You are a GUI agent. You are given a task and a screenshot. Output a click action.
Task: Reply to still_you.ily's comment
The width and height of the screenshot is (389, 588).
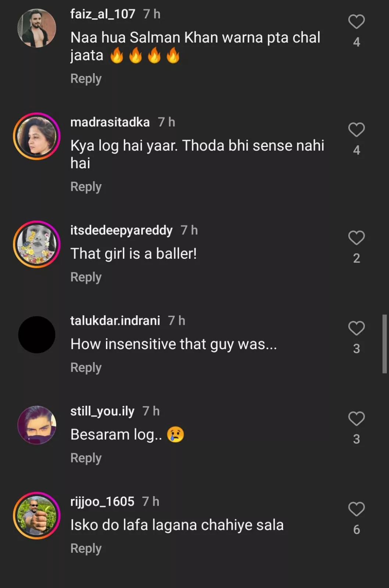[x=86, y=458]
